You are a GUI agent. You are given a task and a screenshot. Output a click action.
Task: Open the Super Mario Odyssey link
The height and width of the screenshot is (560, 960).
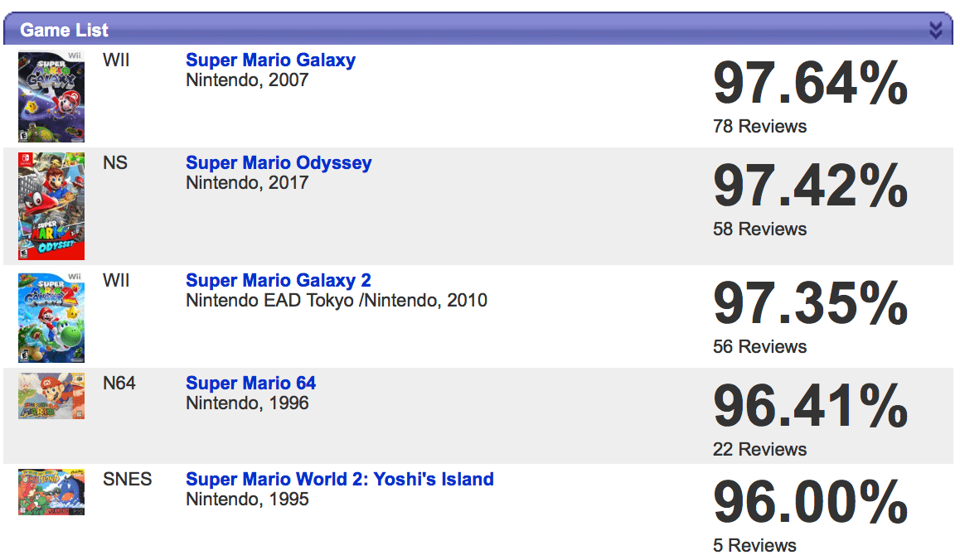pos(279,163)
